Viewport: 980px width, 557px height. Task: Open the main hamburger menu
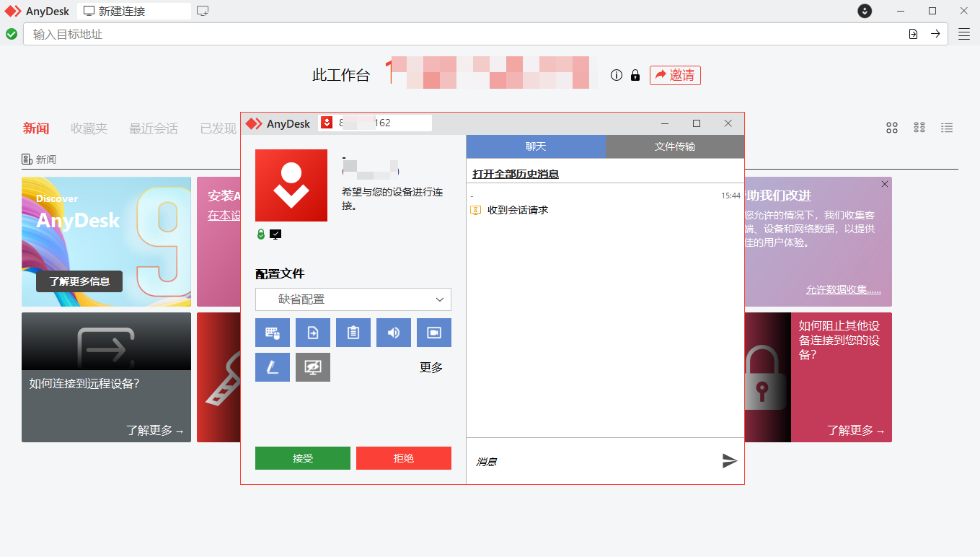point(964,34)
